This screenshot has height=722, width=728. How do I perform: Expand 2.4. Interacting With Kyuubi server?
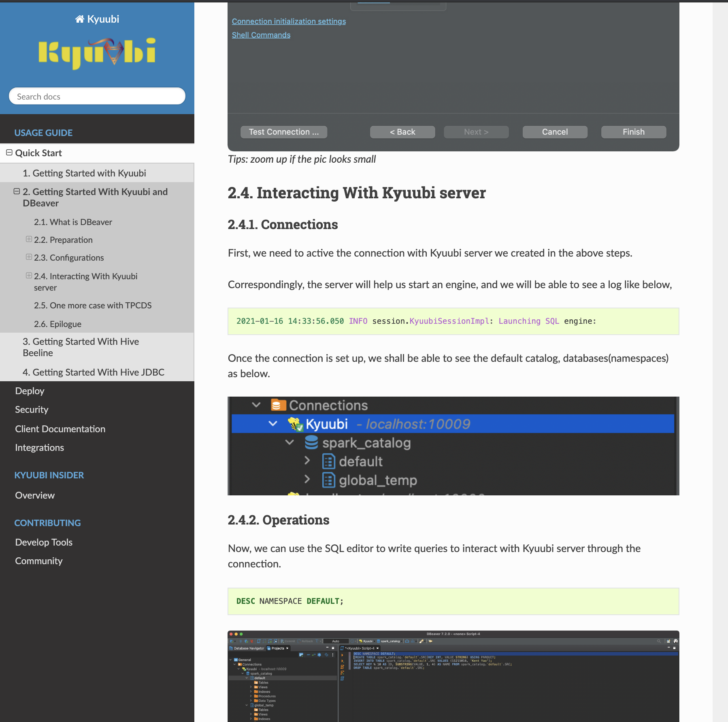coord(29,276)
